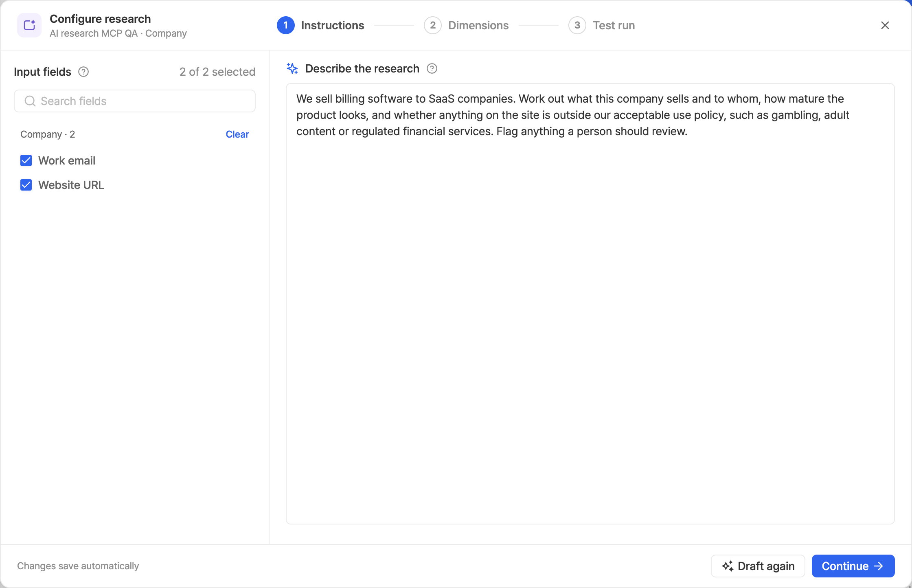Uncheck the Website URL checkbox

[26, 185]
